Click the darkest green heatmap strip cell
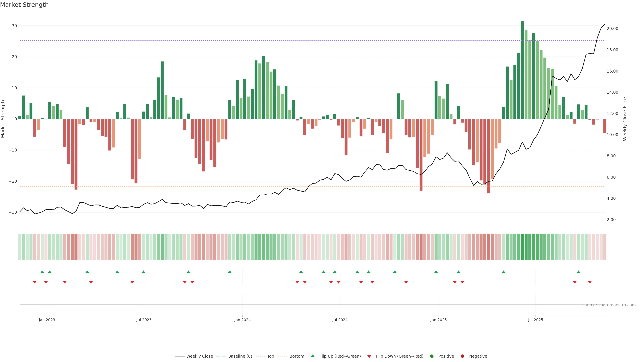The width and height of the screenshot is (644, 362). [522, 247]
